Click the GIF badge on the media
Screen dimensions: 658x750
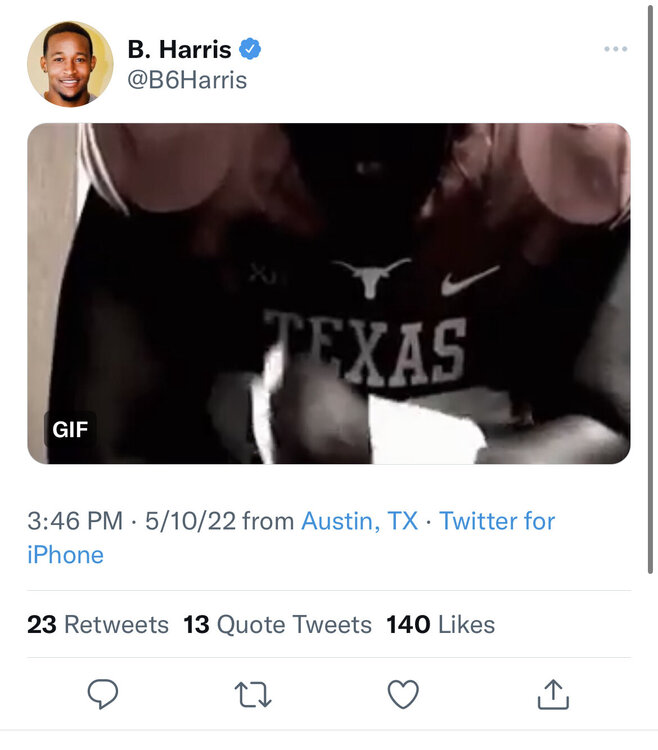click(70, 430)
